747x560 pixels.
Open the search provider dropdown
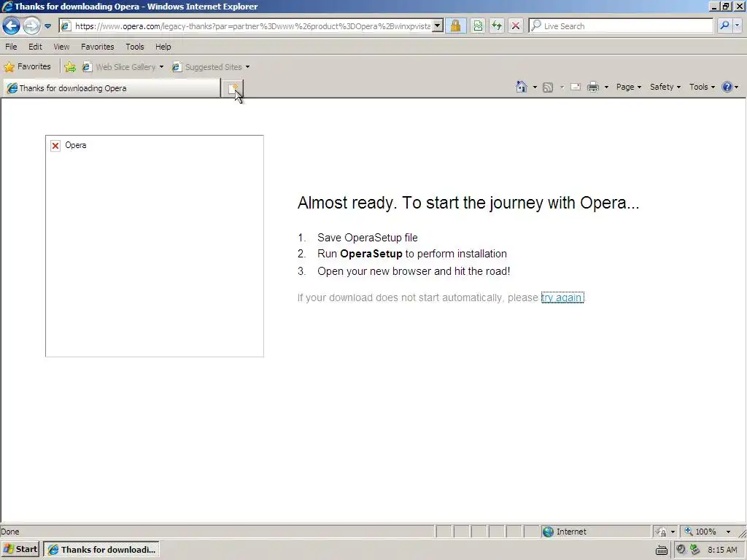[737, 26]
